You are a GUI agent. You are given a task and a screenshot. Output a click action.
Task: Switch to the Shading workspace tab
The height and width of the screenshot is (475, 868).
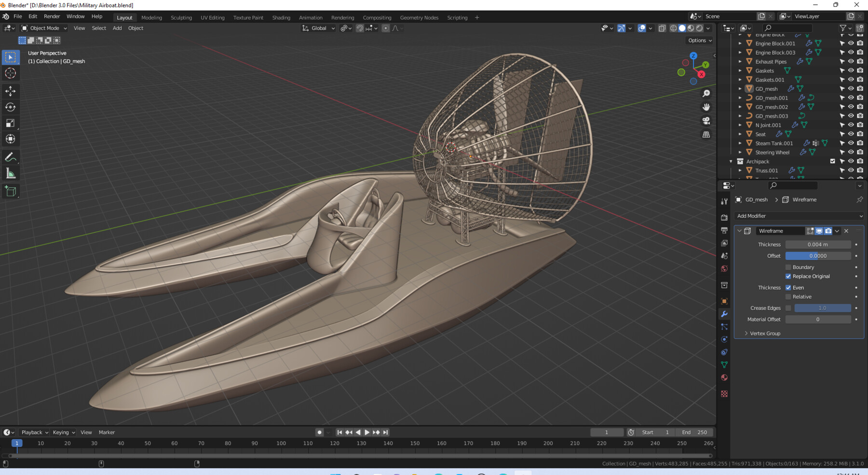coord(281,17)
